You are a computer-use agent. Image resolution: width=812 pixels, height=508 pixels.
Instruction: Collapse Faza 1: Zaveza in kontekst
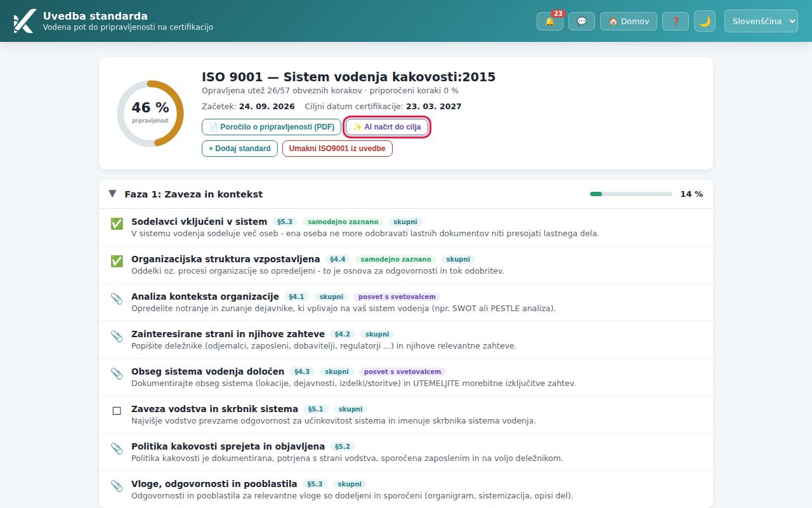click(x=112, y=194)
